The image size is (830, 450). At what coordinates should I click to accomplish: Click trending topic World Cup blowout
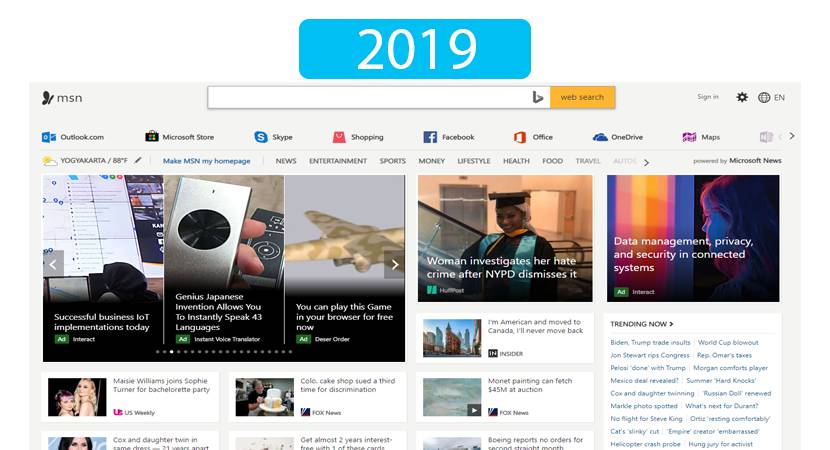click(728, 343)
